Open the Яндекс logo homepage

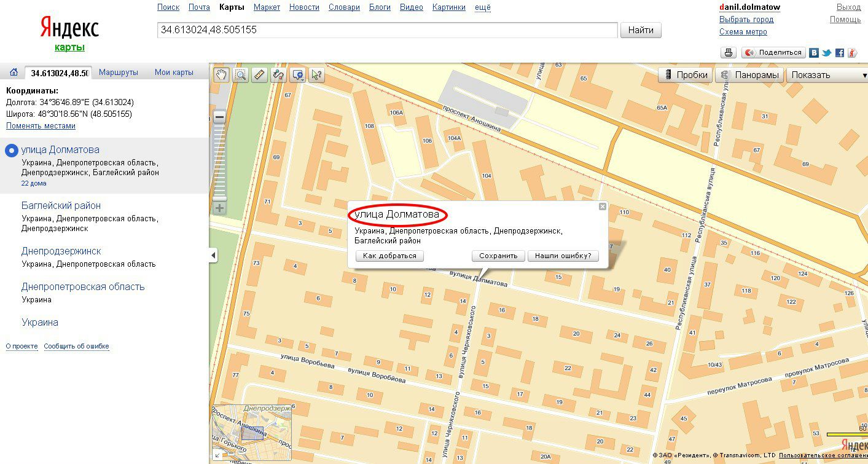coord(69,28)
